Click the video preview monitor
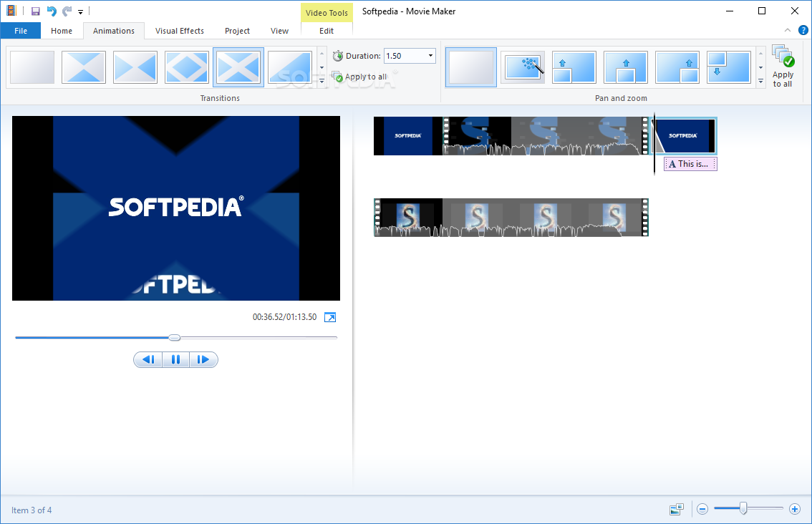 176,208
